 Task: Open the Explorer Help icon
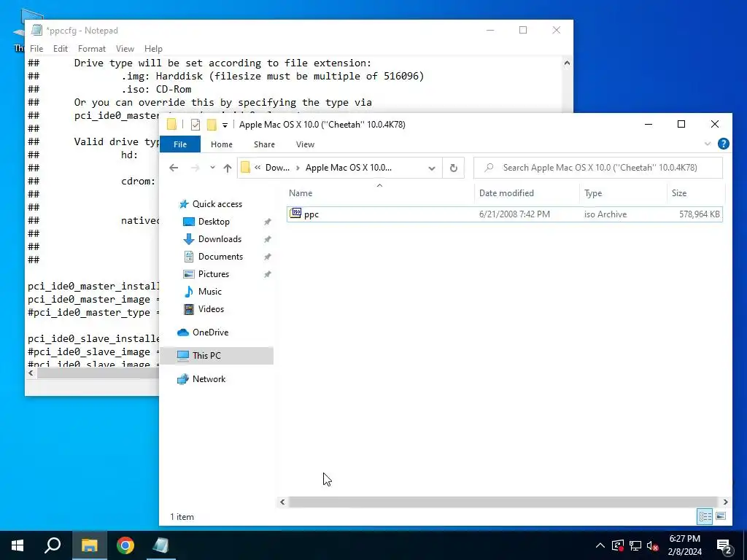(x=723, y=144)
